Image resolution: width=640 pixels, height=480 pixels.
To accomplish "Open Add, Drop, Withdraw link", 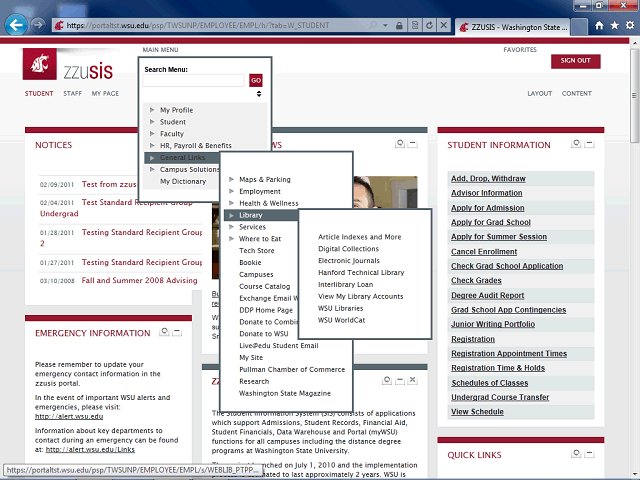I will point(488,178).
